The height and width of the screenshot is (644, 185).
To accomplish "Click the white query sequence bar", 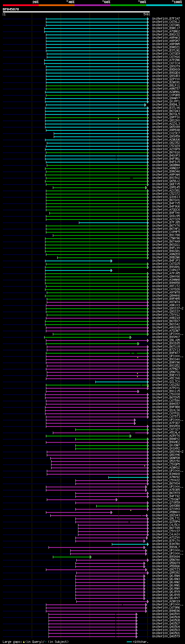I will (76, 12).
